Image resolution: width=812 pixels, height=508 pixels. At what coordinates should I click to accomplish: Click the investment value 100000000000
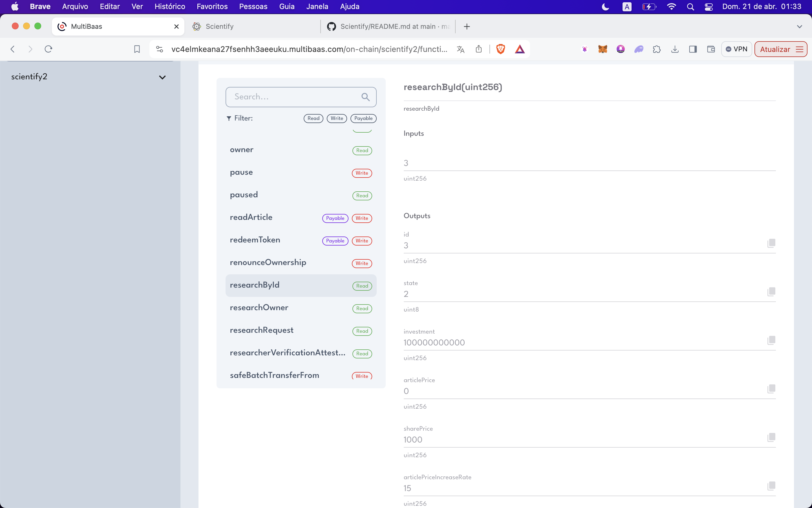pyautogui.click(x=434, y=343)
